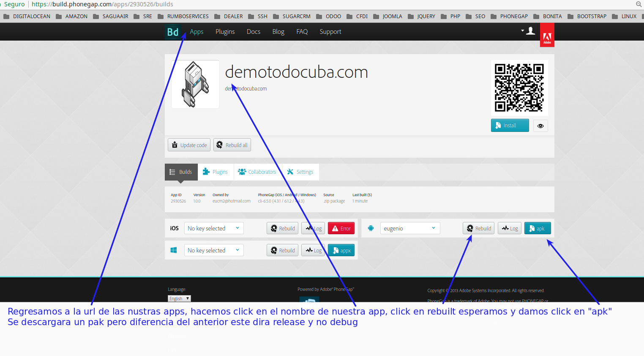Switch to the Builds tab
The image size is (644, 356).
pos(181,172)
